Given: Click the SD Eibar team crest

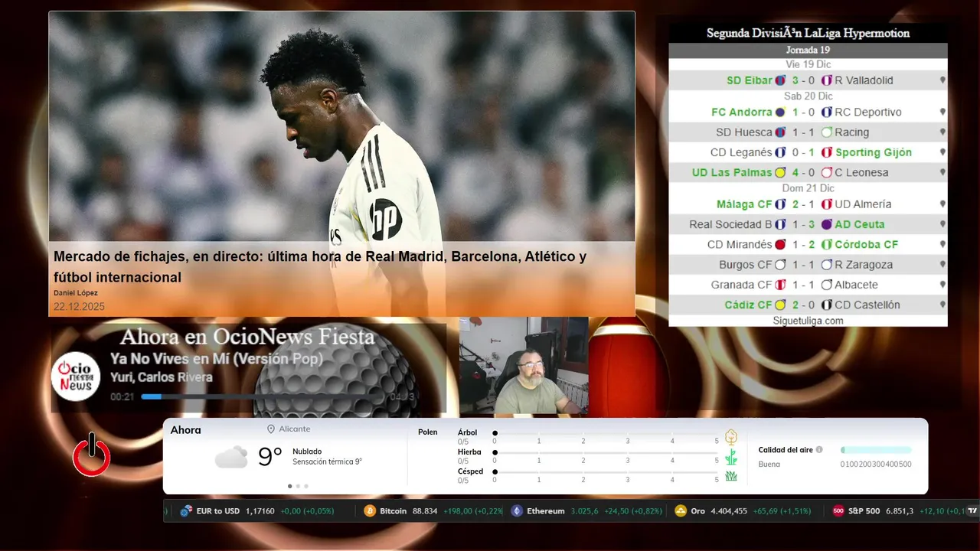Looking at the screenshot, I should pyautogui.click(x=780, y=80).
